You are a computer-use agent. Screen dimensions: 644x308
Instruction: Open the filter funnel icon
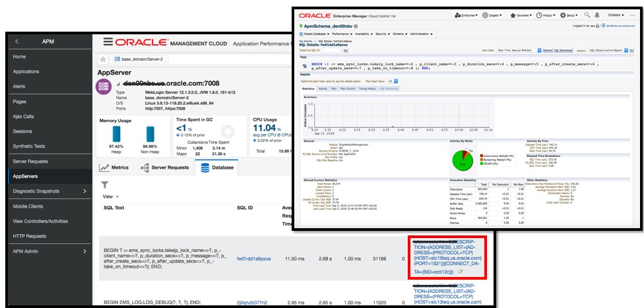105,185
